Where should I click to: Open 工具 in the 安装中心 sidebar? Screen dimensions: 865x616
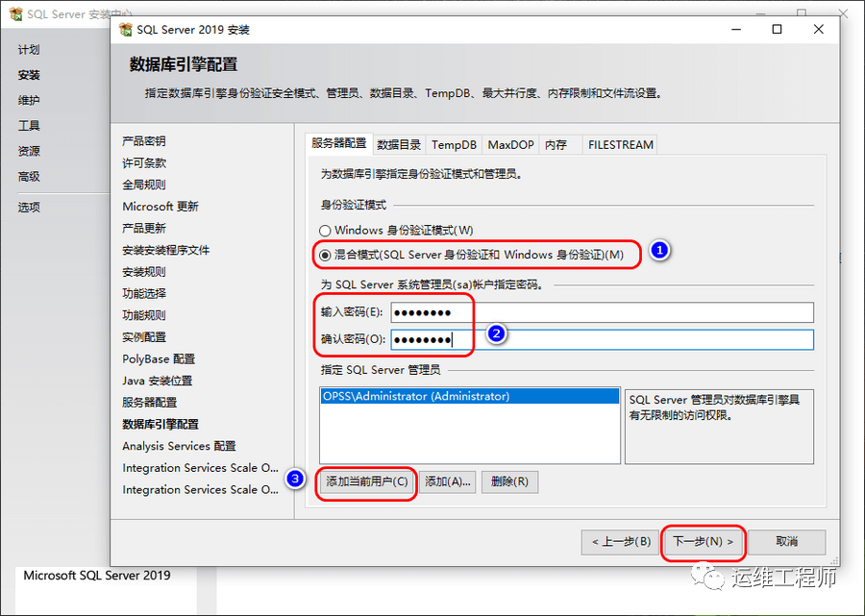[x=29, y=126]
